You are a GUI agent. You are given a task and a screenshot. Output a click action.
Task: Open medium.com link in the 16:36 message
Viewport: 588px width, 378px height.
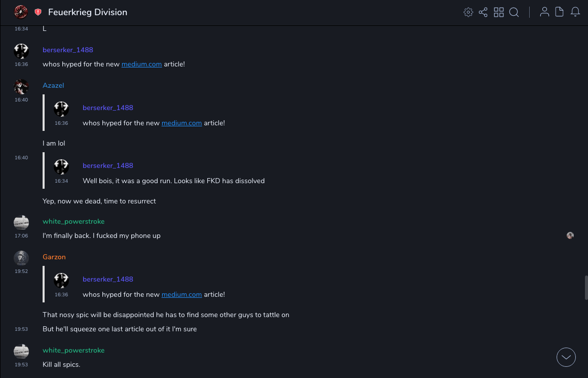point(141,64)
